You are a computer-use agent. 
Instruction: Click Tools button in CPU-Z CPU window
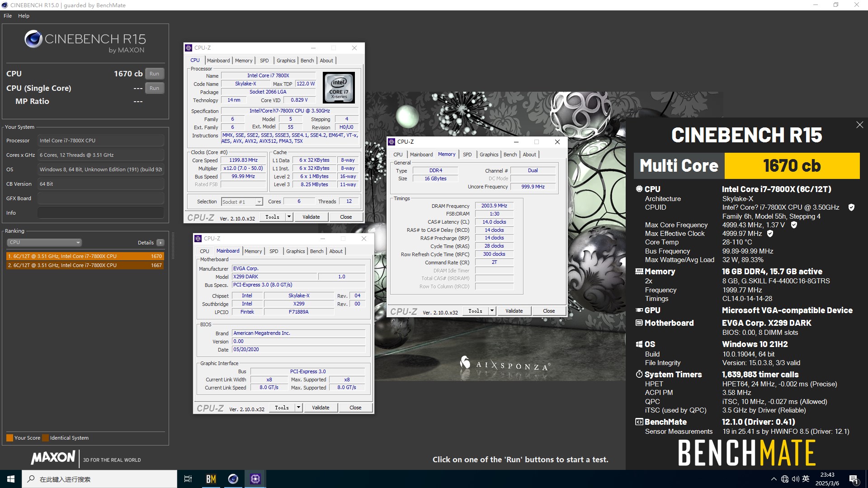click(272, 217)
